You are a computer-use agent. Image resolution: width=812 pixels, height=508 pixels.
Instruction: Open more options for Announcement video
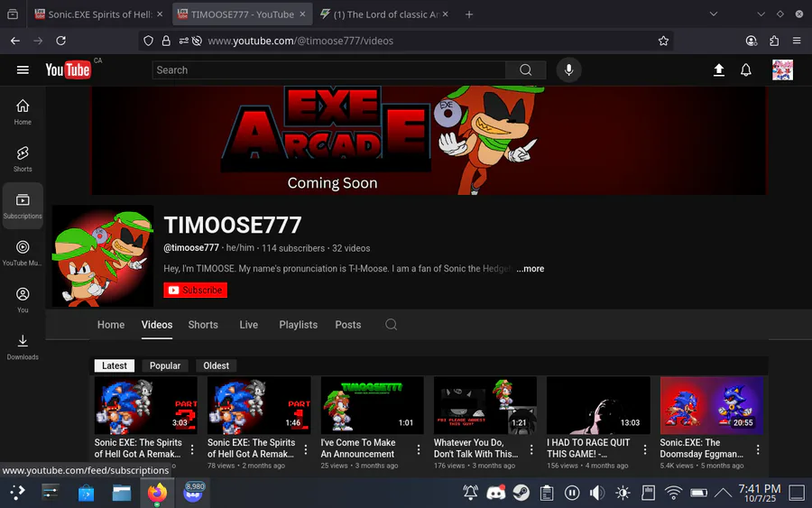tap(419, 449)
